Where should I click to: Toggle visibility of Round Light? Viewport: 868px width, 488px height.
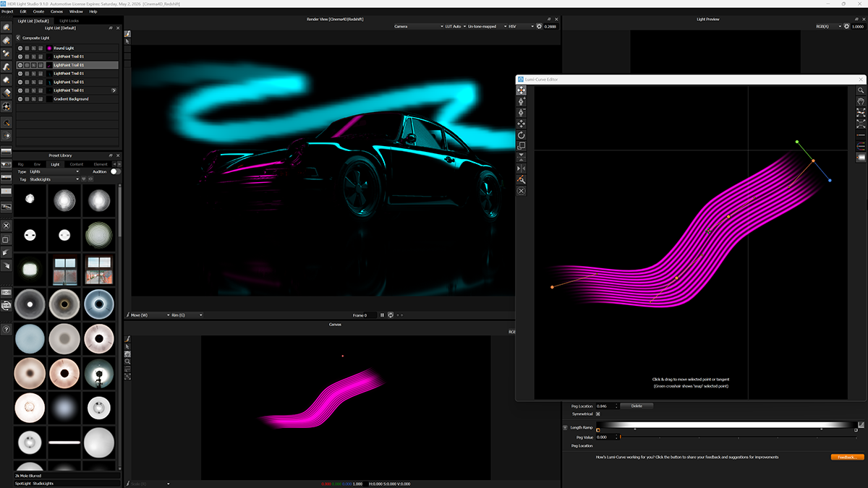[20, 48]
